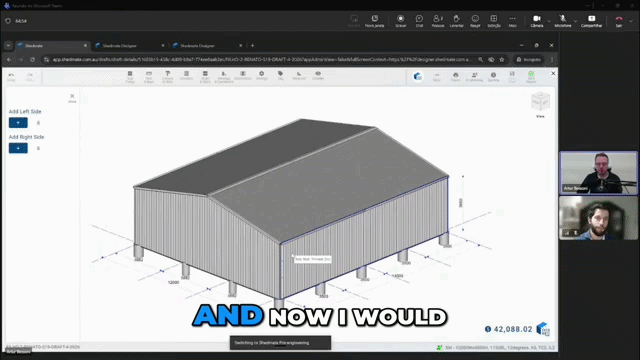Expand the browser tab search dropdown
Viewport: 640px width, 360px height.
(8, 46)
